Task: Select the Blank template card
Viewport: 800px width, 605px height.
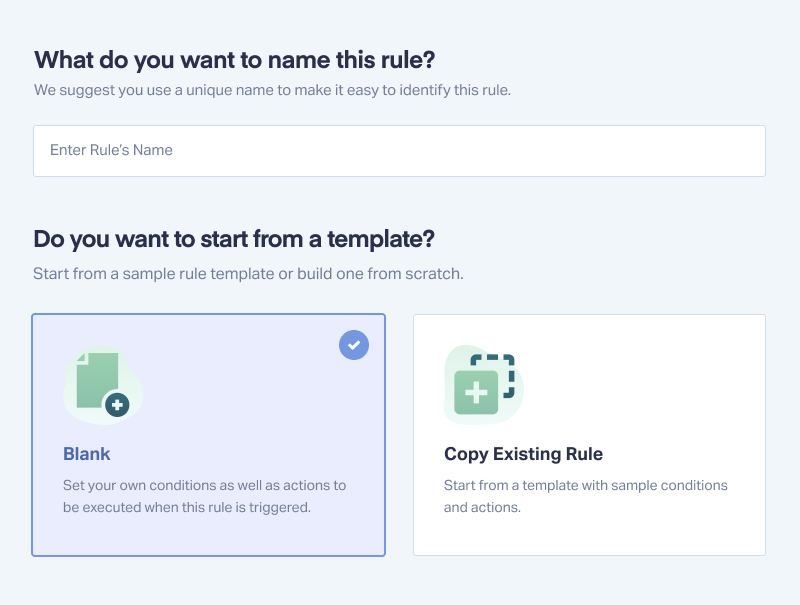Action: [x=208, y=435]
